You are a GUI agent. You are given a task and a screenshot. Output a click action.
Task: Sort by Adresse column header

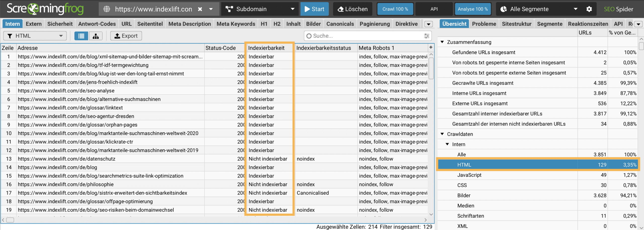(x=110, y=48)
